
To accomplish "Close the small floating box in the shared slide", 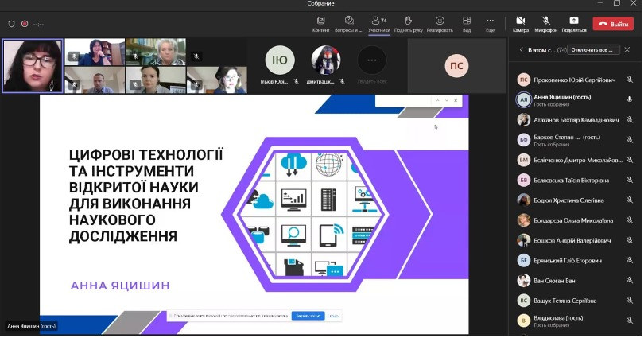I will coord(456,101).
